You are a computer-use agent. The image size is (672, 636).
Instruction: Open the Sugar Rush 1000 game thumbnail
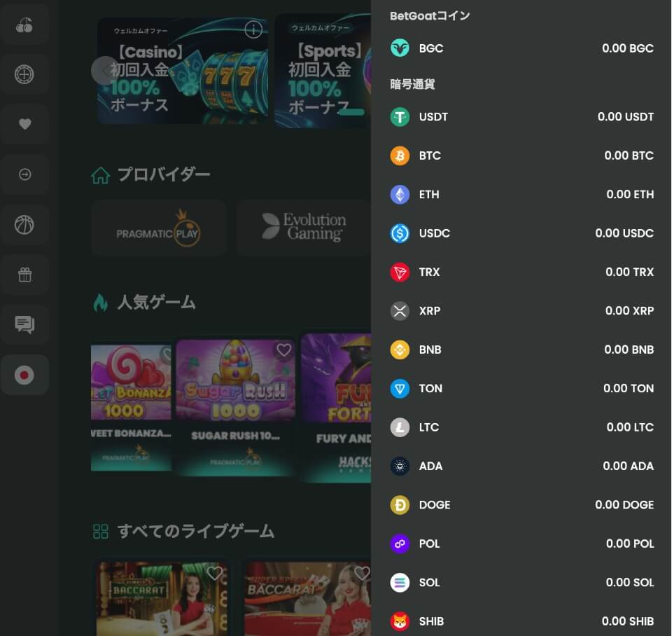[235, 382]
